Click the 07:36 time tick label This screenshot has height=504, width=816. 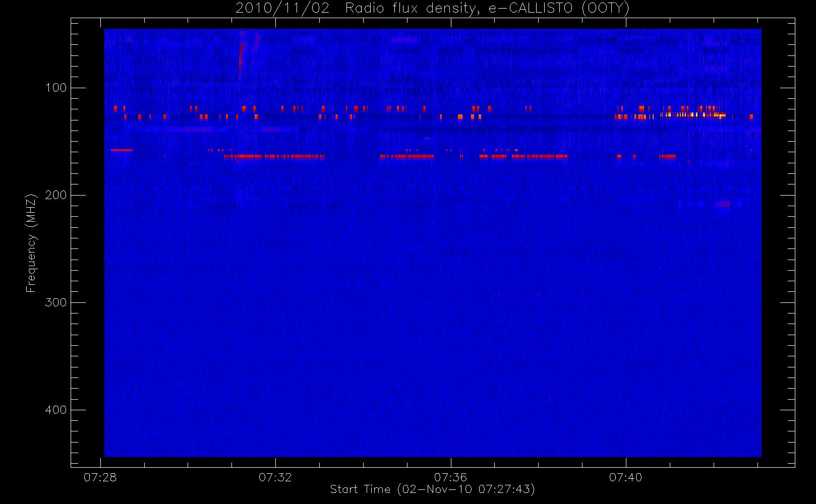click(450, 477)
